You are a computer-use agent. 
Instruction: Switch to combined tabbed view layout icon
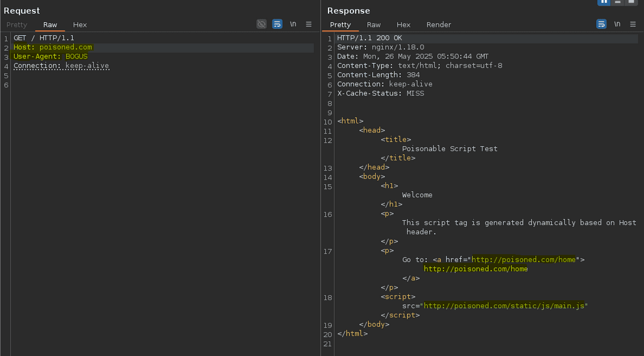pyautogui.click(x=631, y=2)
